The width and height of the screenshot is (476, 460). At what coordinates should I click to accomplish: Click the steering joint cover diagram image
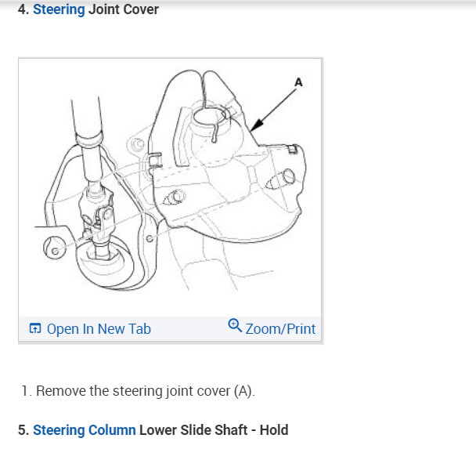point(170,187)
